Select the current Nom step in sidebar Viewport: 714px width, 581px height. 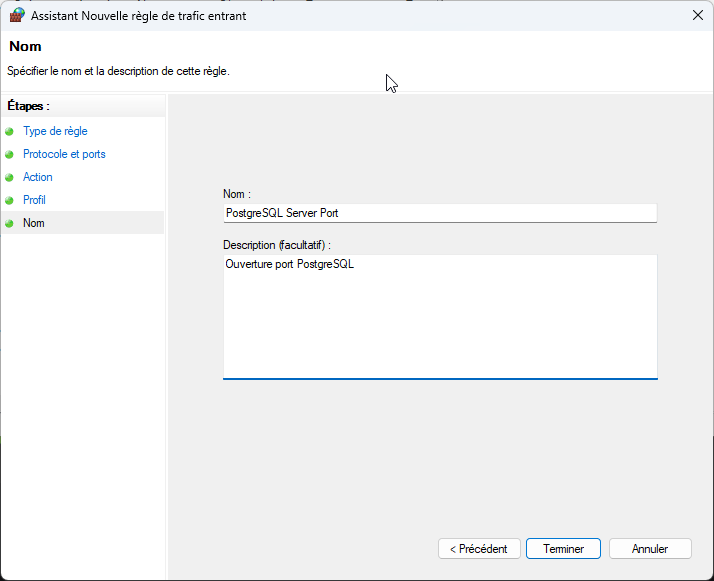click(x=34, y=223)
